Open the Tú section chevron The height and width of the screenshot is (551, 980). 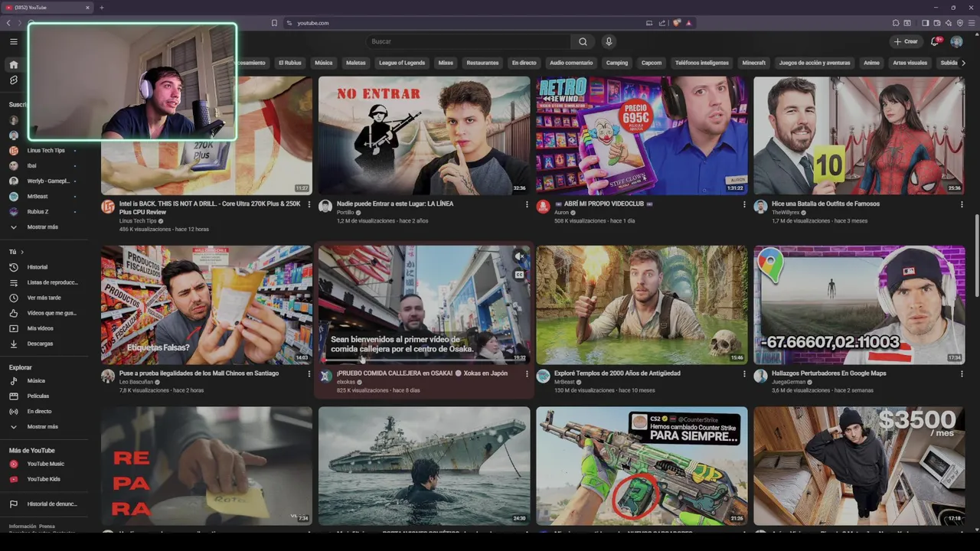click(x=21, y=252)
